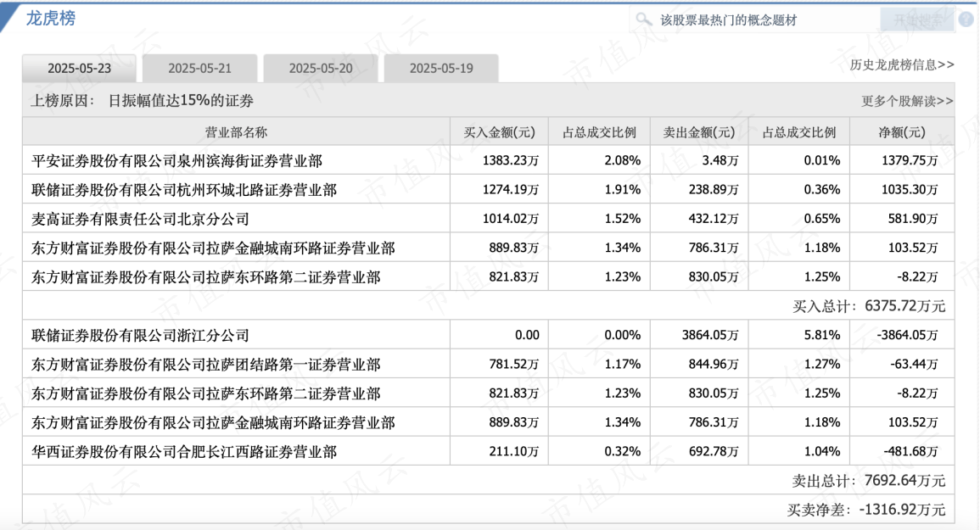Click 联储证券股份有限公司浙江分公司 entry

click(x=140, y=336)
